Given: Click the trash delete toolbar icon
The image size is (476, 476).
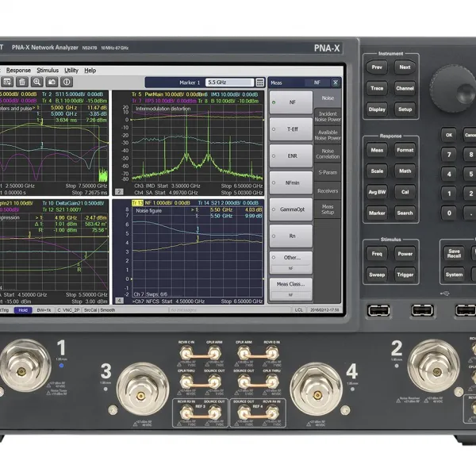Looking at the screenshot, I should coord(22,82).
